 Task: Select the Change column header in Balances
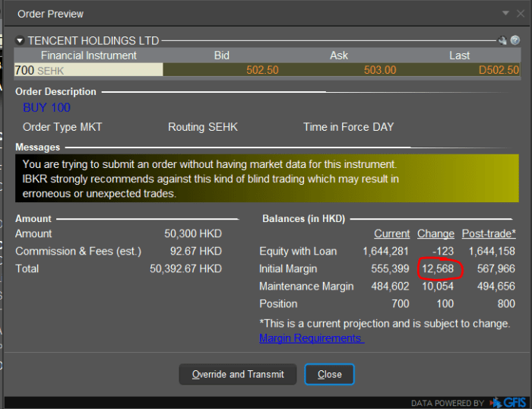coord(435,233)
